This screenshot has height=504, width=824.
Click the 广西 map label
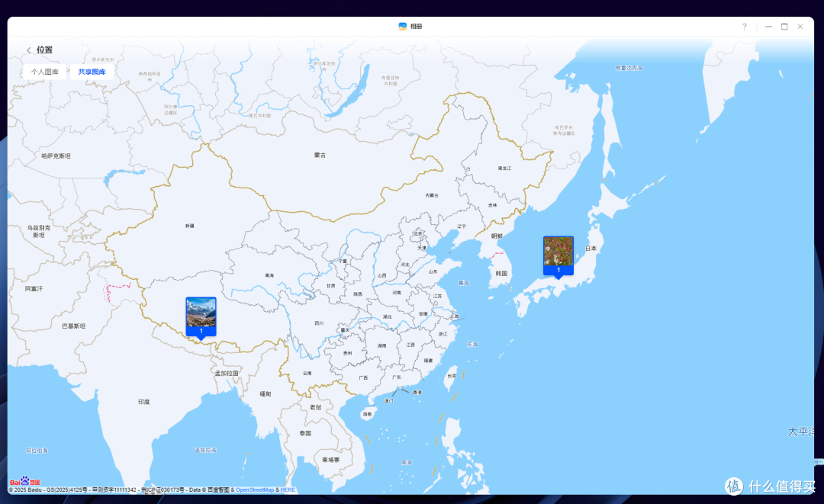tap(363, 378)
